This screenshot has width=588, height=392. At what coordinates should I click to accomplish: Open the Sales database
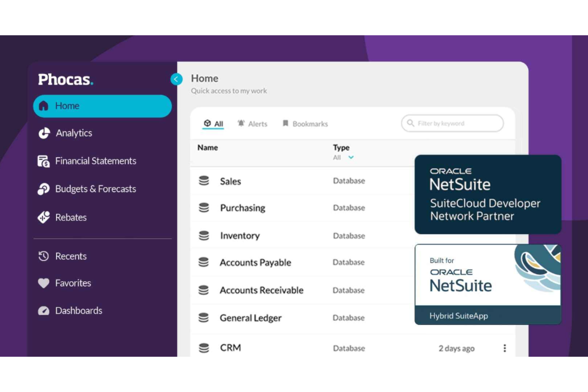point(230,181)
